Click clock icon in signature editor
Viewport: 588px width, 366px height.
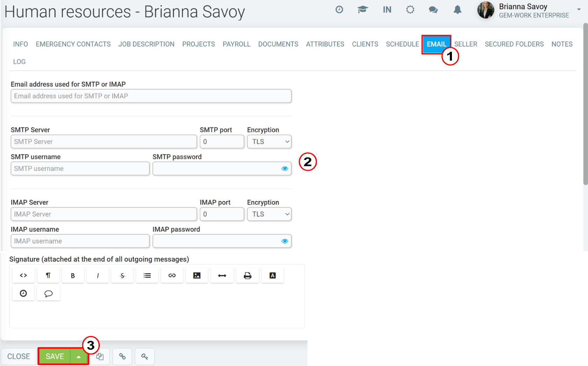click(23, 293)
